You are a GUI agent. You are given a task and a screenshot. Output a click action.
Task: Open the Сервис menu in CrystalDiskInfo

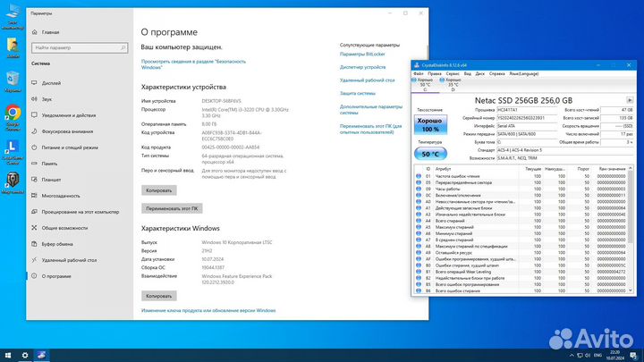coord(453,74)
